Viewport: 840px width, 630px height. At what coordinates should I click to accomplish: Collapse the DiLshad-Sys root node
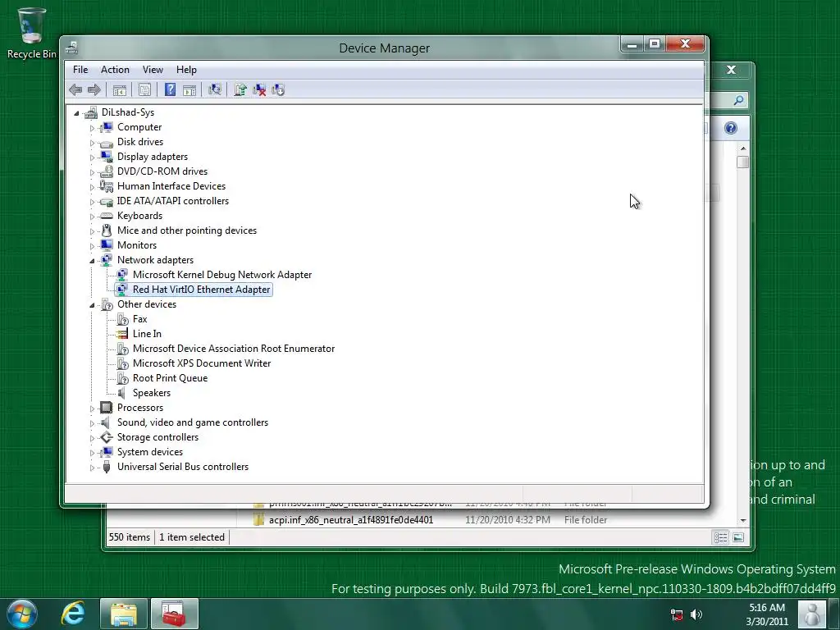[76, 113]
